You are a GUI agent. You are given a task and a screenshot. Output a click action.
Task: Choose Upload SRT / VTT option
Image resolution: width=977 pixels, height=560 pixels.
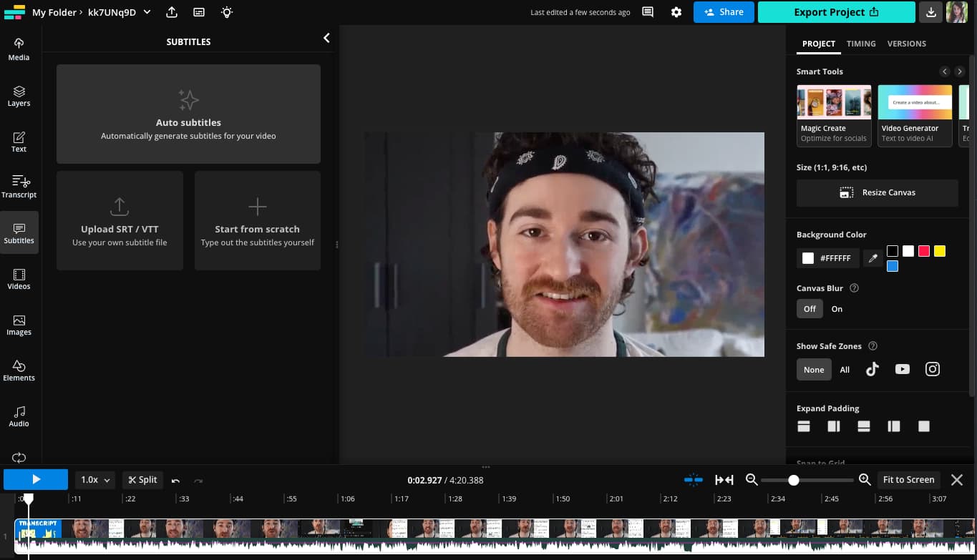pyautogui.click(x=120, y=220)
